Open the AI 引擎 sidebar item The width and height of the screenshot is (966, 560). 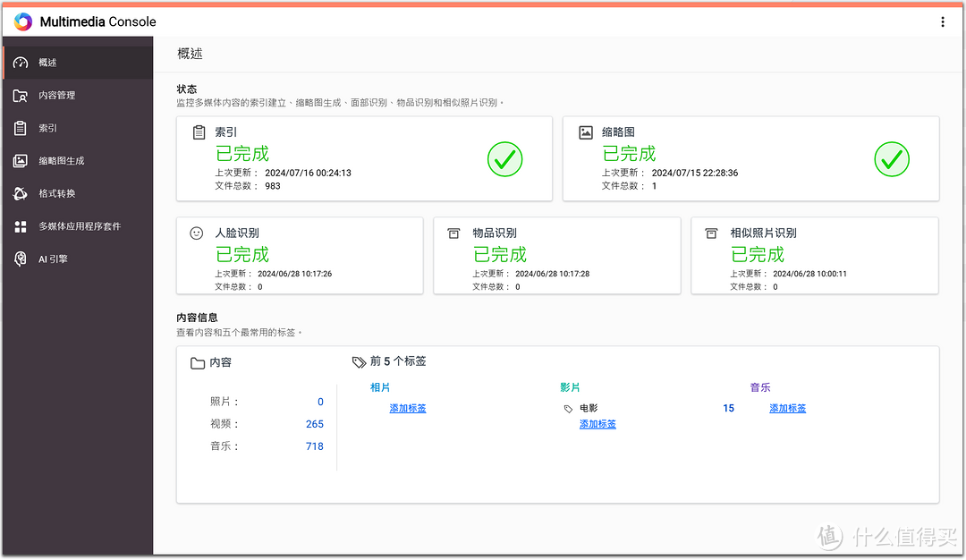20,259
